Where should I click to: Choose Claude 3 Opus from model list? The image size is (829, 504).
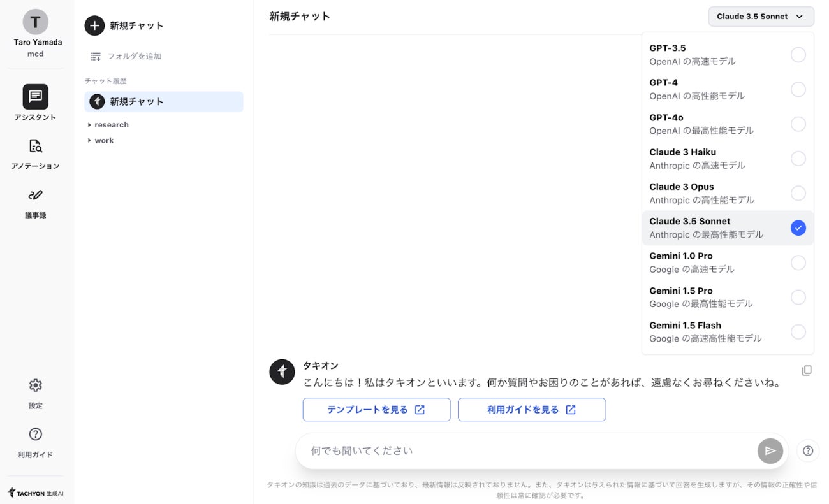(x=728, y=193)
